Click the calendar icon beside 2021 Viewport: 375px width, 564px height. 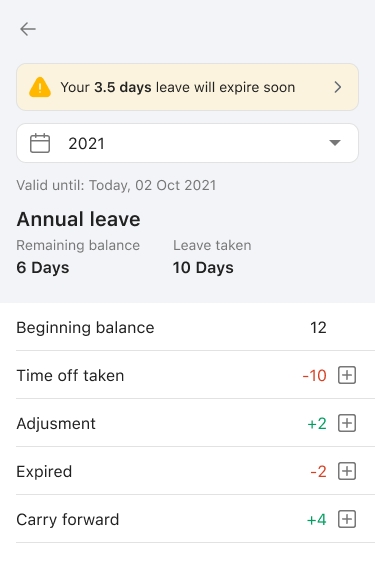(x=40, y=143)
